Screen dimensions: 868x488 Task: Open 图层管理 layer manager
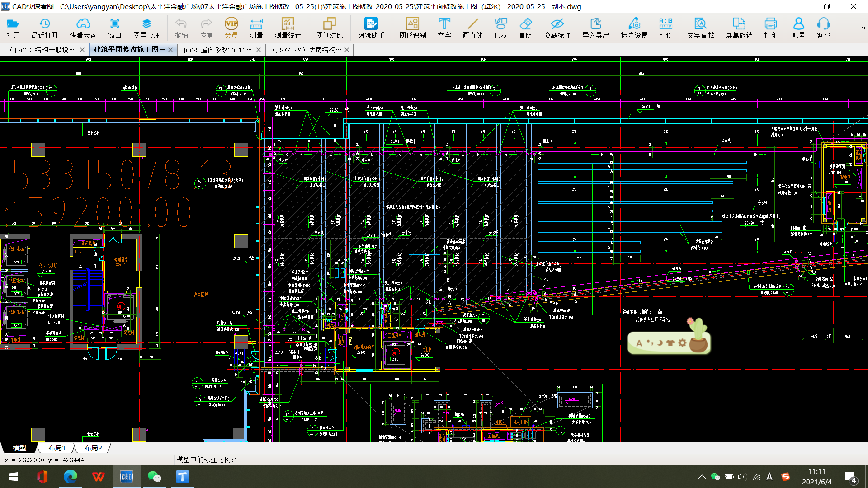pos(146,28)
